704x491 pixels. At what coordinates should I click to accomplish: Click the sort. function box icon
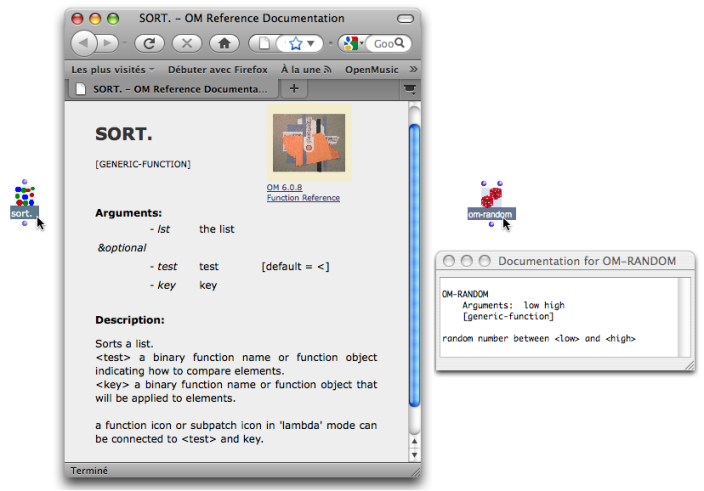point(24,199)
